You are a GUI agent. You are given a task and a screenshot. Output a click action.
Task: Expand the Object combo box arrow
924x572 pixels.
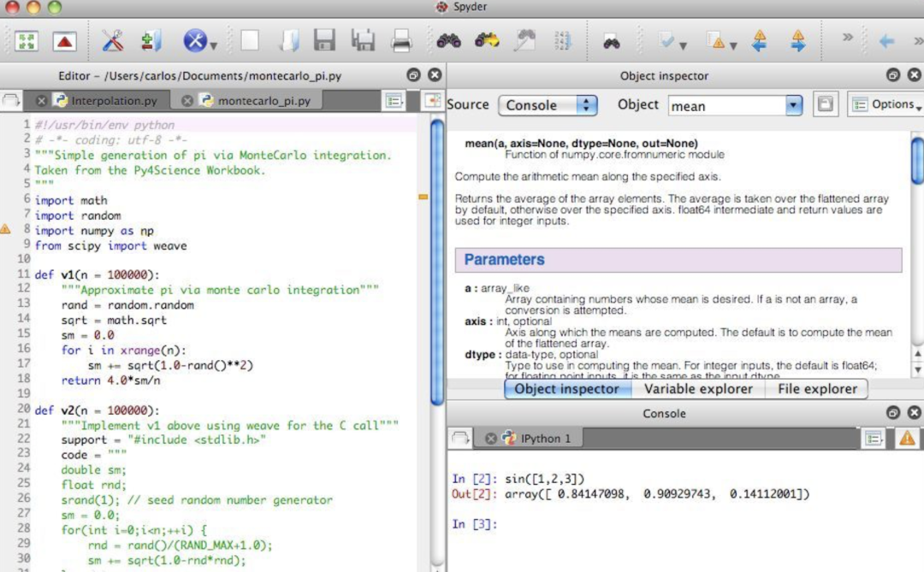794,105
